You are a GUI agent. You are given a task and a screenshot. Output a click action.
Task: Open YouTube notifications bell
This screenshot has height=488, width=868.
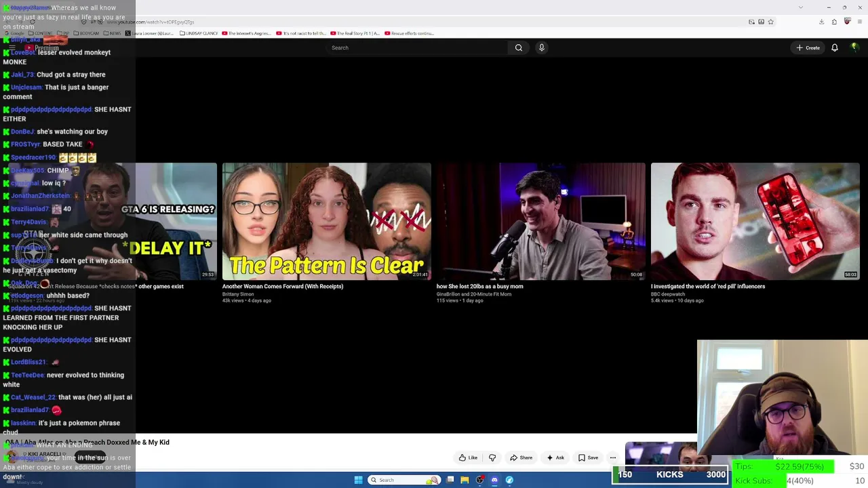[x=835, y=47]
